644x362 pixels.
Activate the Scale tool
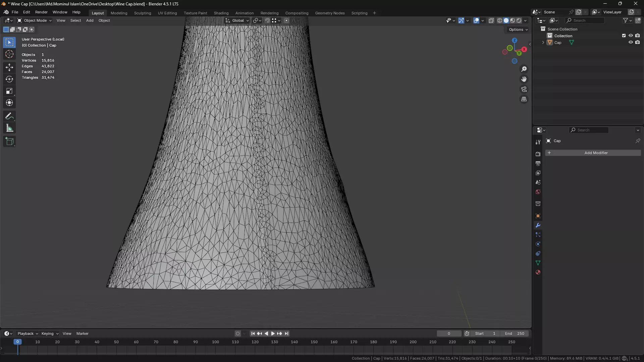pyautogui.click(x=9, y=91)
